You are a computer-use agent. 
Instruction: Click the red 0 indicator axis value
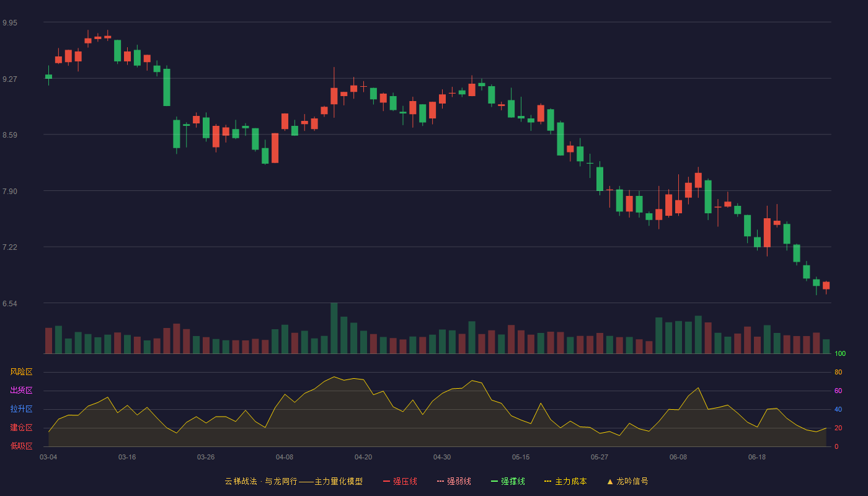coord(836,447)
